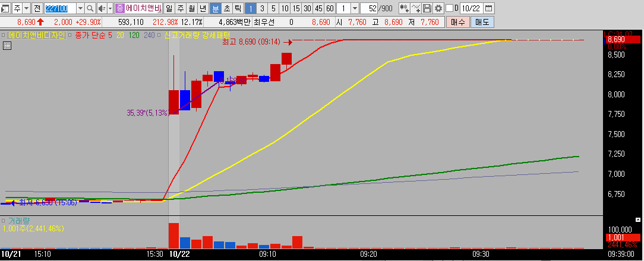
Task: Open the dropdown arrow beside the speaker icon
Action: 110,8
